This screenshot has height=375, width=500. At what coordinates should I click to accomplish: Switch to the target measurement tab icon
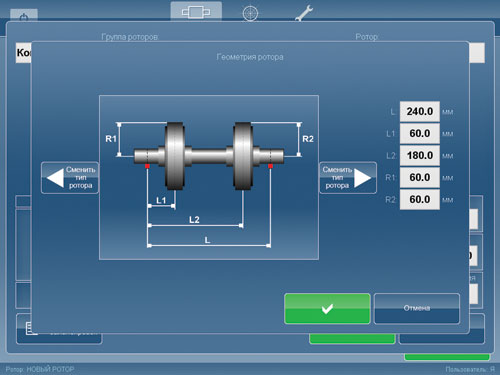click(250, 13)
